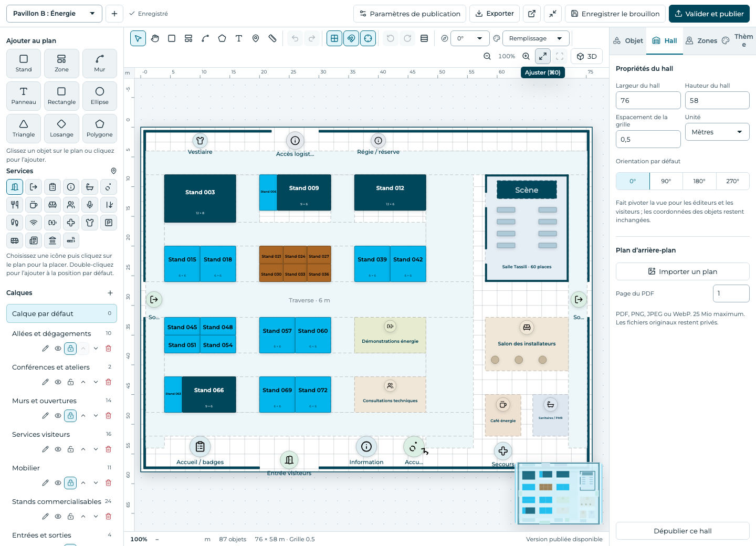Image resolution: width=756 pixels, height=546 pixels.
Task: Move Stands commercialisables layer down
Action: point(96,516)
